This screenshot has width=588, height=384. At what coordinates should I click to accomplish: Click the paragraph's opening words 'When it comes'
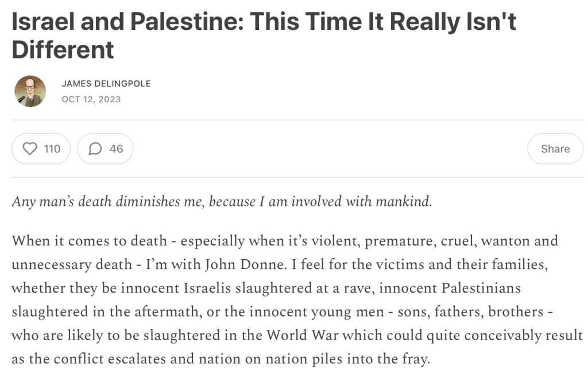pos(52,240)
